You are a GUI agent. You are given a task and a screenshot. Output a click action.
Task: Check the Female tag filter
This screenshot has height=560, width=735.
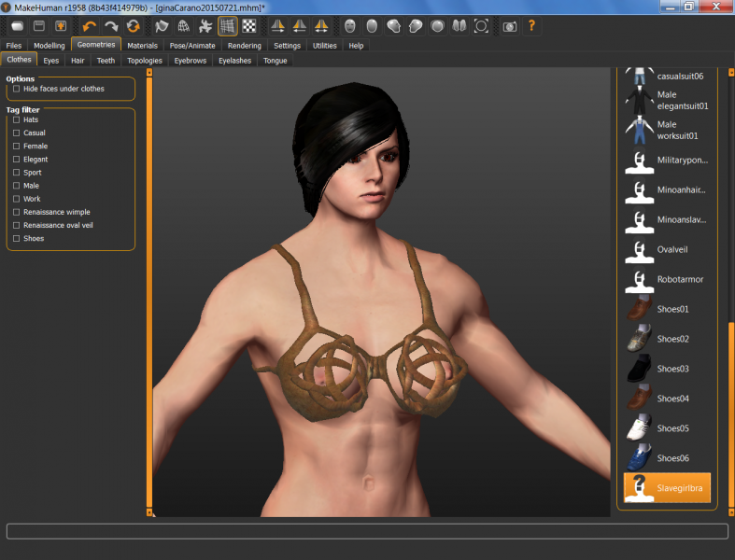coord(17,147)
